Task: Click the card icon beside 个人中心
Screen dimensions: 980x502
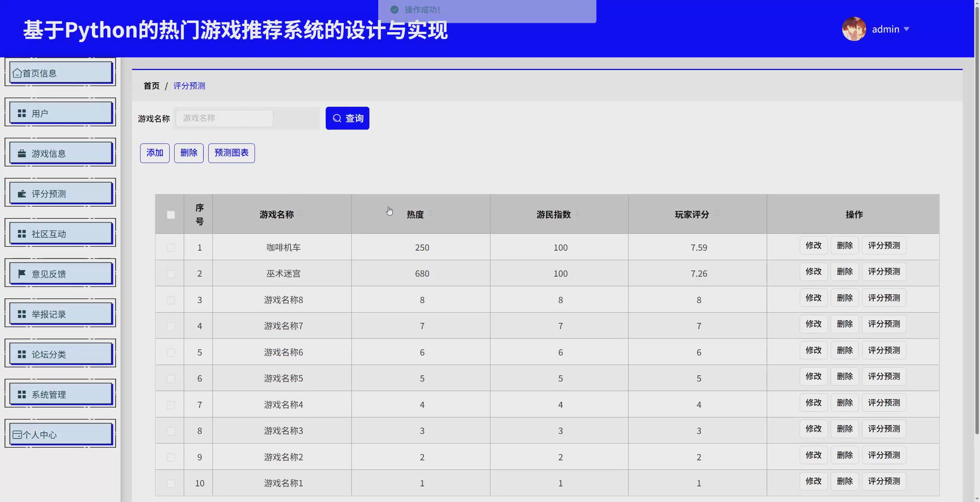Action: click(17, 435)
